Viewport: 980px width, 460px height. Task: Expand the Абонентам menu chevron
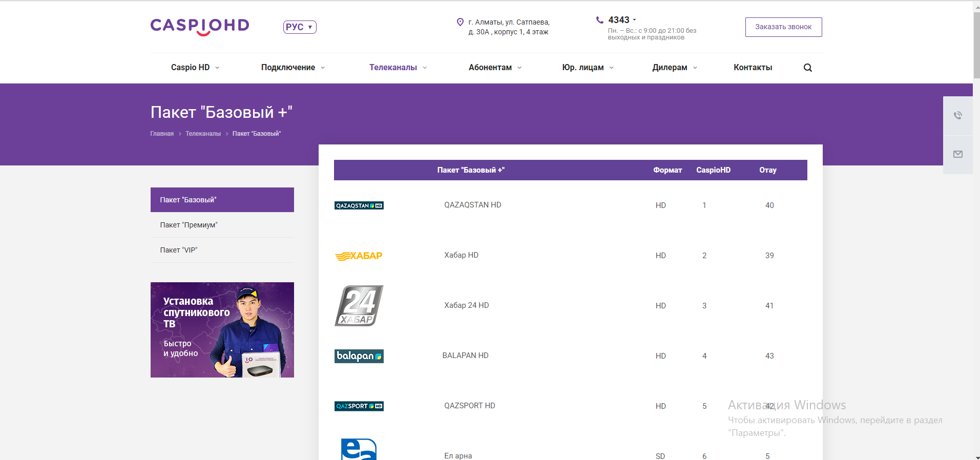coord(519,68)
